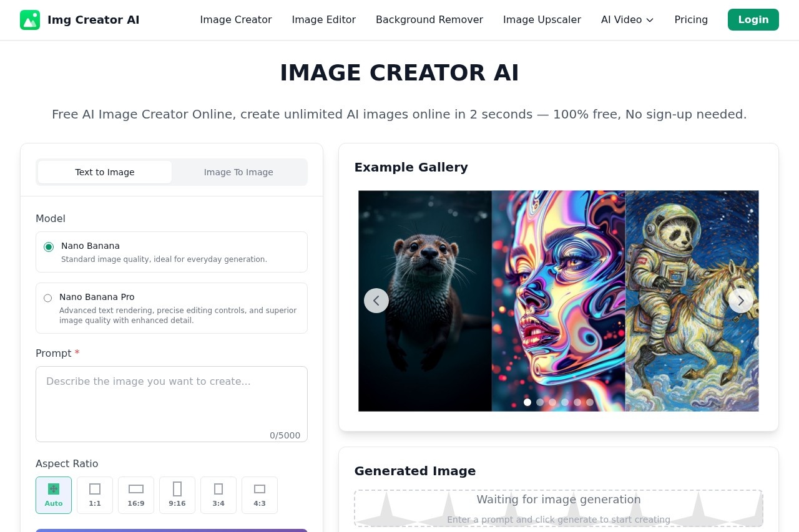Go back using the gallery left arrow
The width and height of the screenshot is (799, 532).
point(376,300)
